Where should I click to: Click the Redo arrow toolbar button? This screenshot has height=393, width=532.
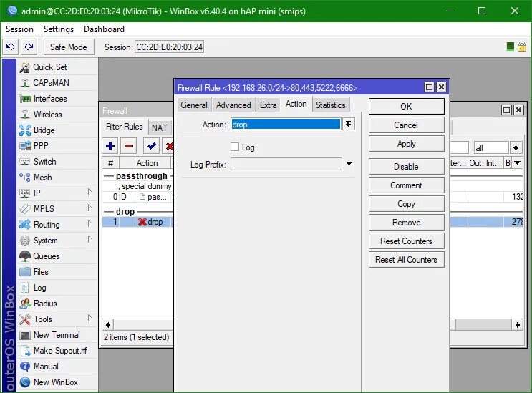[29, 47]
